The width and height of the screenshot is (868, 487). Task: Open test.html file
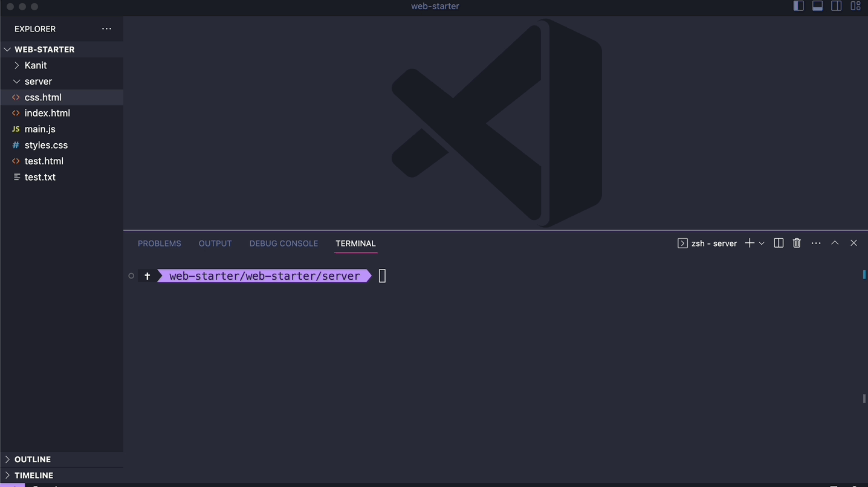tap(62, 161)
